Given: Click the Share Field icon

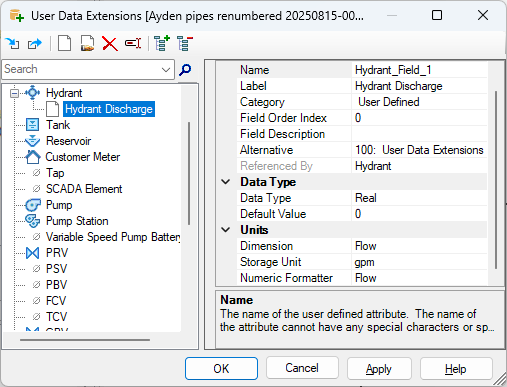Looking at the screenshot, I should 87,43.
